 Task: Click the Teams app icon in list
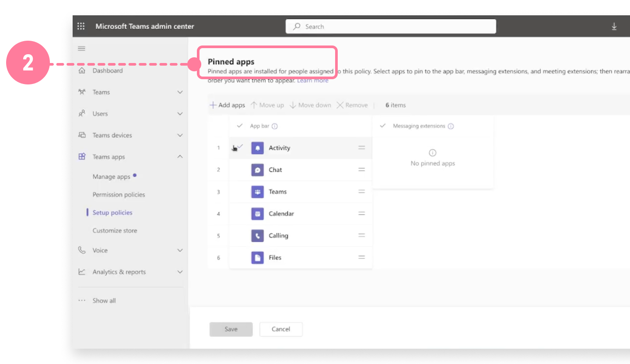pos(257,192)
